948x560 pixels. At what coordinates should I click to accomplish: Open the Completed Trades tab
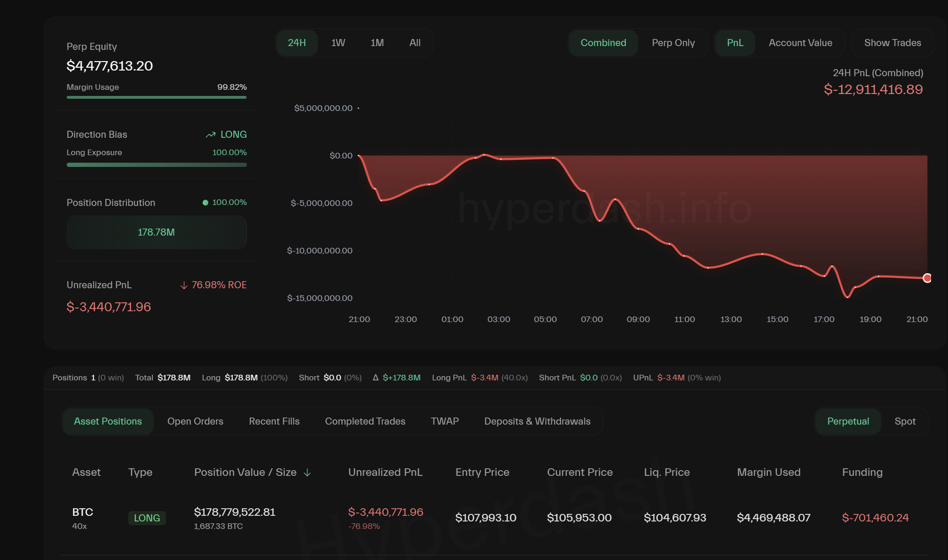point(365,421)
